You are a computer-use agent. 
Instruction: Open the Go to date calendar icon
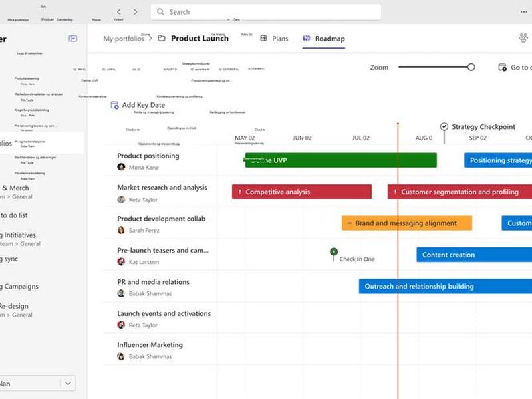(x=502, y=68)
